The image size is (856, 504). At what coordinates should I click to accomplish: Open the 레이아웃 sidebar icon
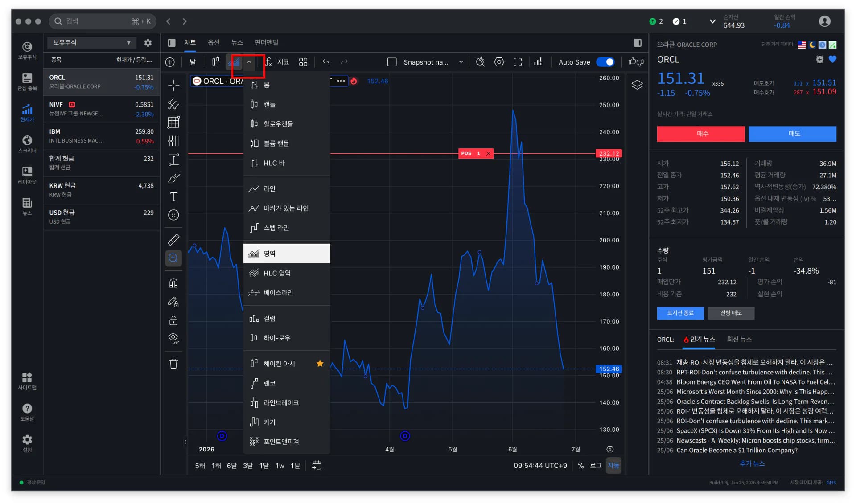(x=27, y=175)
